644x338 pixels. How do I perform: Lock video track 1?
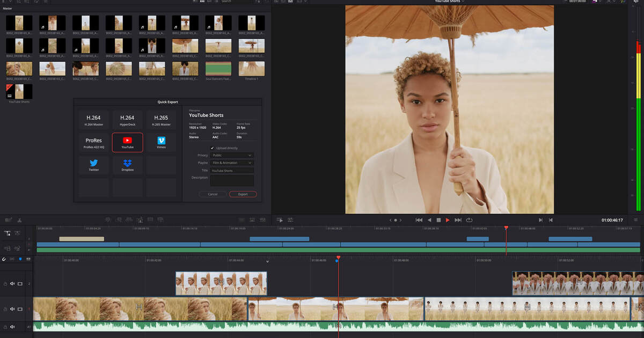coord(5,309)
